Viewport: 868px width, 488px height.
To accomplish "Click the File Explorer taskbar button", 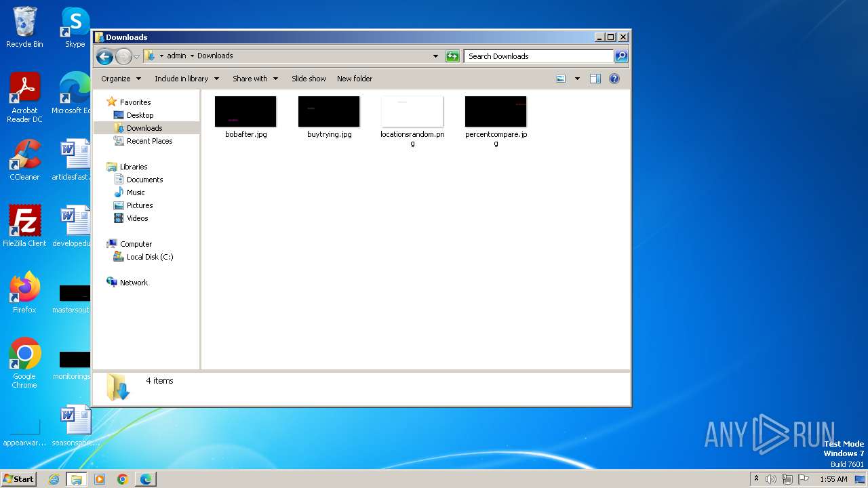I will (x=77, y=479).
